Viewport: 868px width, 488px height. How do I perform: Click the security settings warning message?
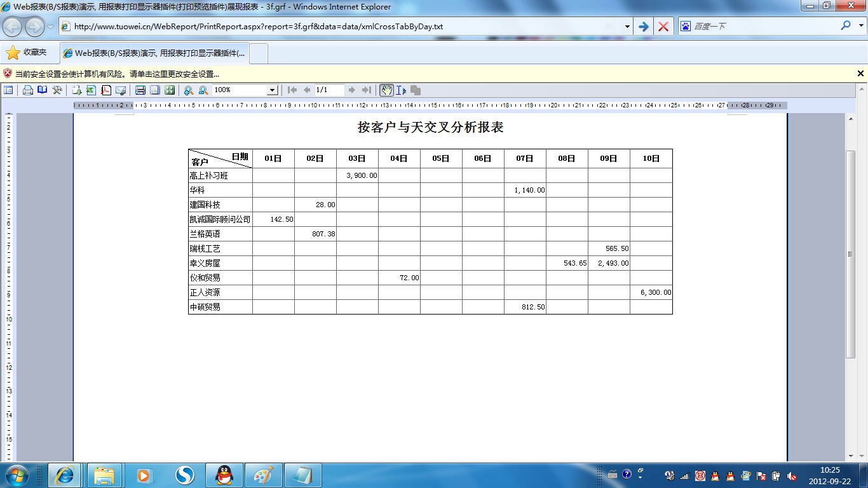(x=118, y=74)
